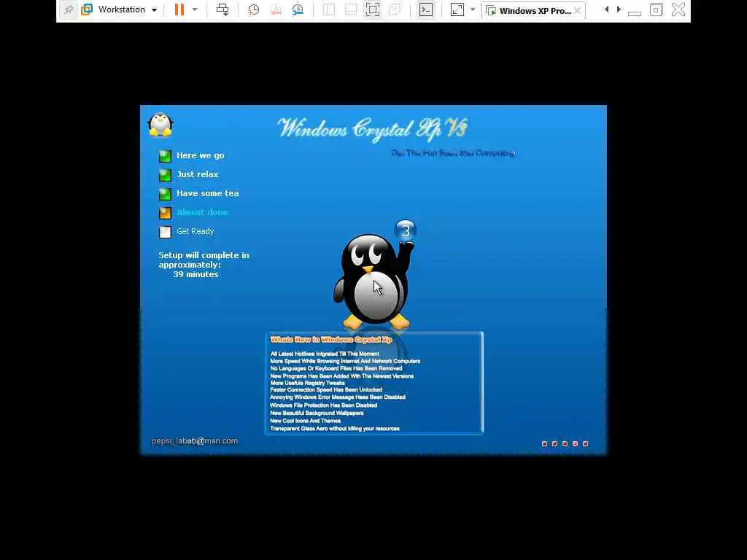The image size is (747, 560).
Task: Click the More Speed While Browsing Internet line
Action: 345,361
